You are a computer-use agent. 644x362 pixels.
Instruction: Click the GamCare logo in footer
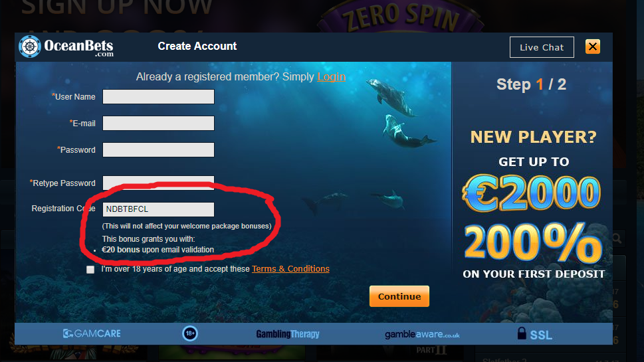tap(92, 333)
